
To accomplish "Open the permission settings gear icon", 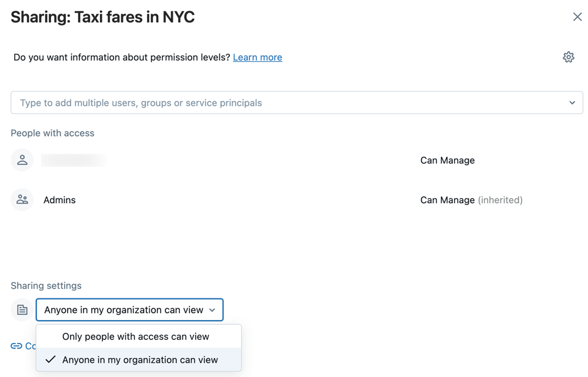I will coord(568,57).
